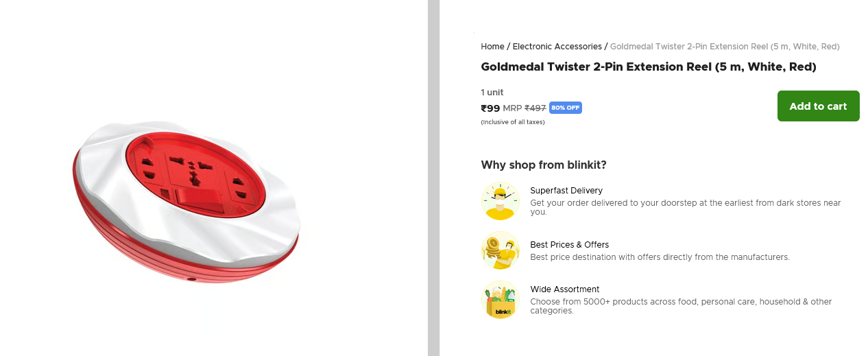Click the Why shop from blinkit heading
Screen dimensions: 868x356
pos(543,165)
